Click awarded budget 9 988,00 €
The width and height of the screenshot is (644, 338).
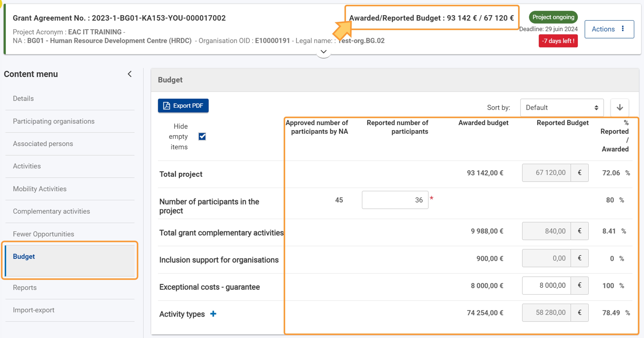[x=487, y=231]
